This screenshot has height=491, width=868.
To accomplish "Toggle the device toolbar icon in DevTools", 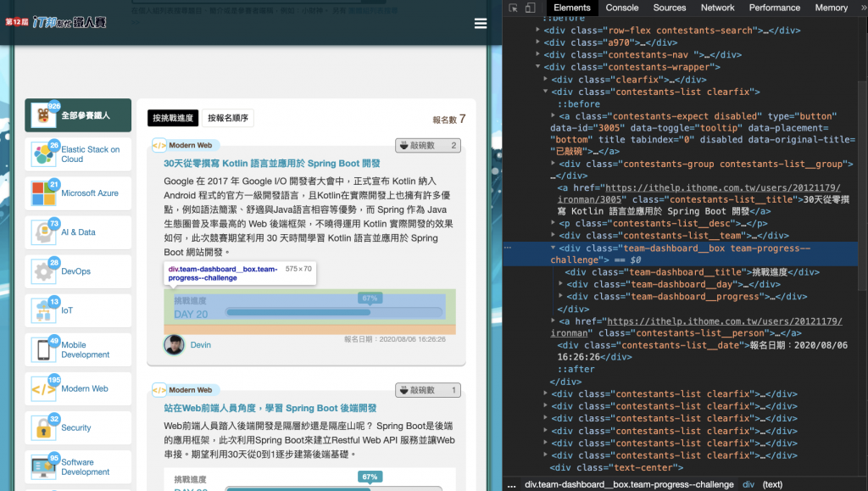I will point(531,8).
